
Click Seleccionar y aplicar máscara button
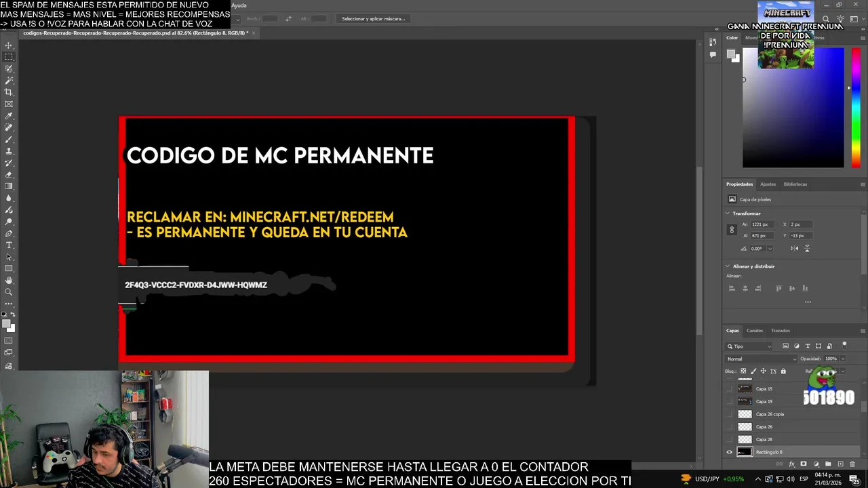(373, 19)
